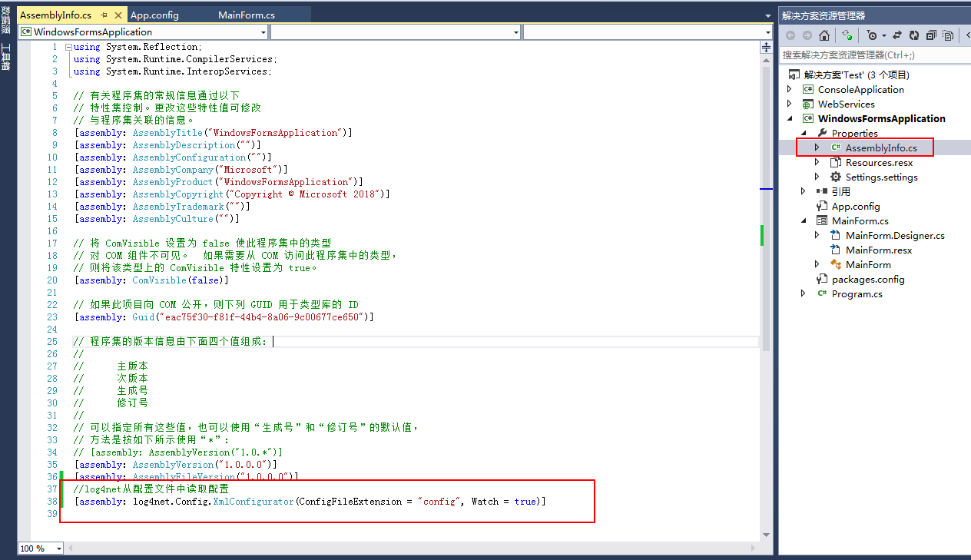Open the middle navigation bar dropdown
The image size is (971, 560).
(395, 31)
